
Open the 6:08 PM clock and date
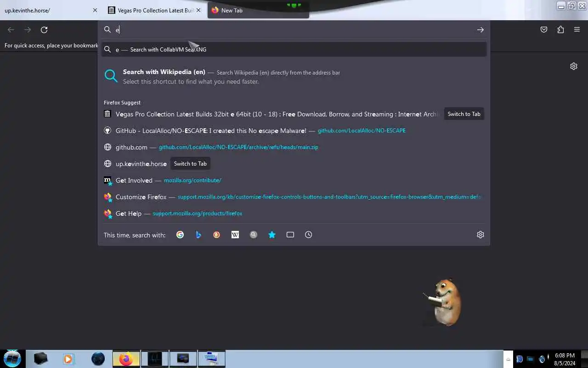tap(565, 359)
